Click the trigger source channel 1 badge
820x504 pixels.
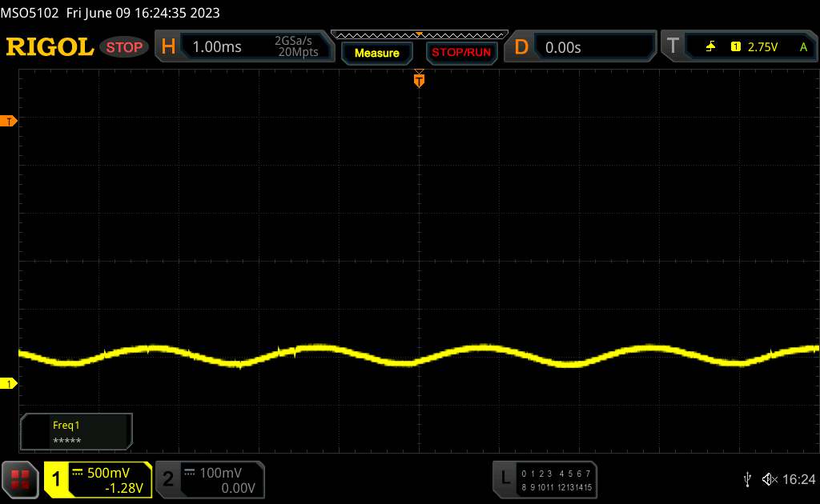pos(735,47)
